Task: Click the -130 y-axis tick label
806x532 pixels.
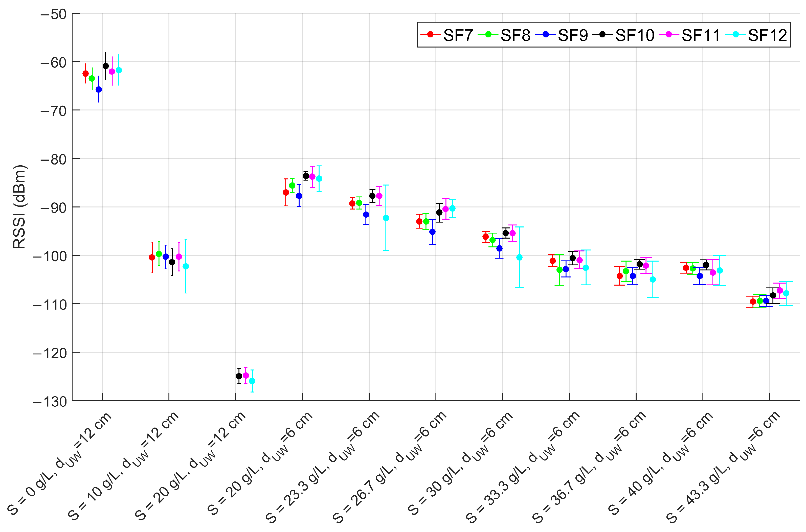Action: [50, 402]
